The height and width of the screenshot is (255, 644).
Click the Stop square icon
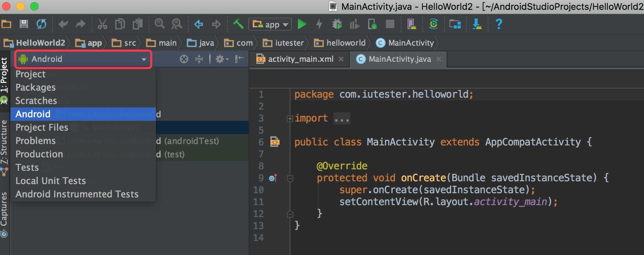pyautogui.click(x=390, y=24)
